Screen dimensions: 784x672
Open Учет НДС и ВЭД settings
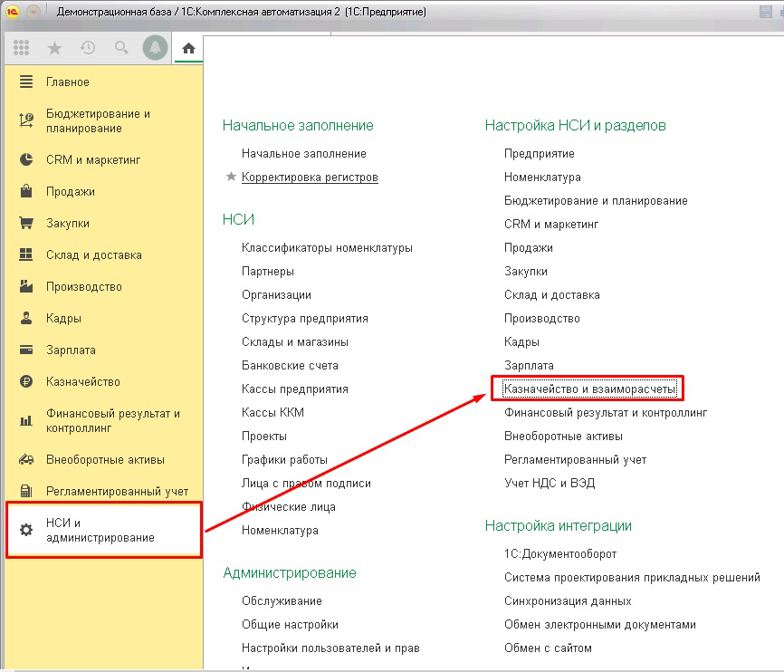[550, 484]
